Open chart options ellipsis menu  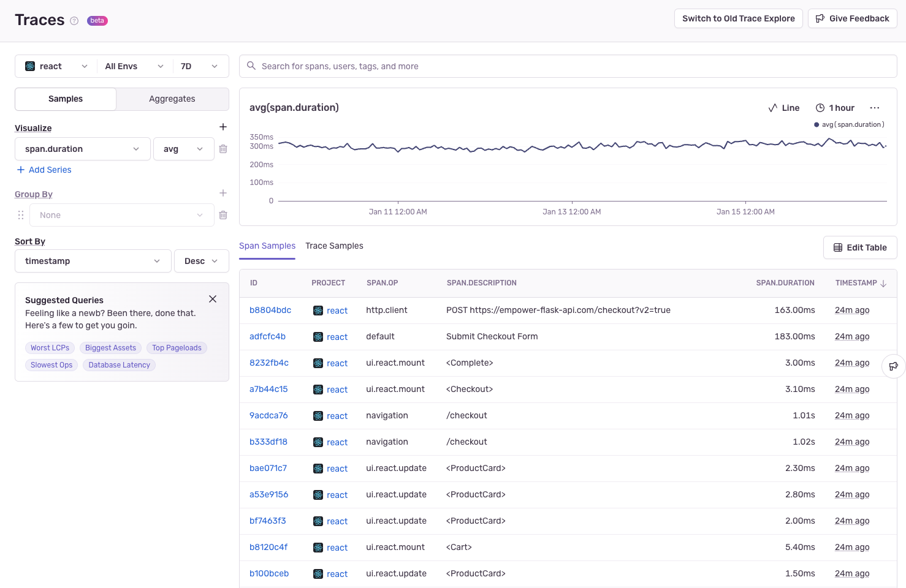(875, 108)
